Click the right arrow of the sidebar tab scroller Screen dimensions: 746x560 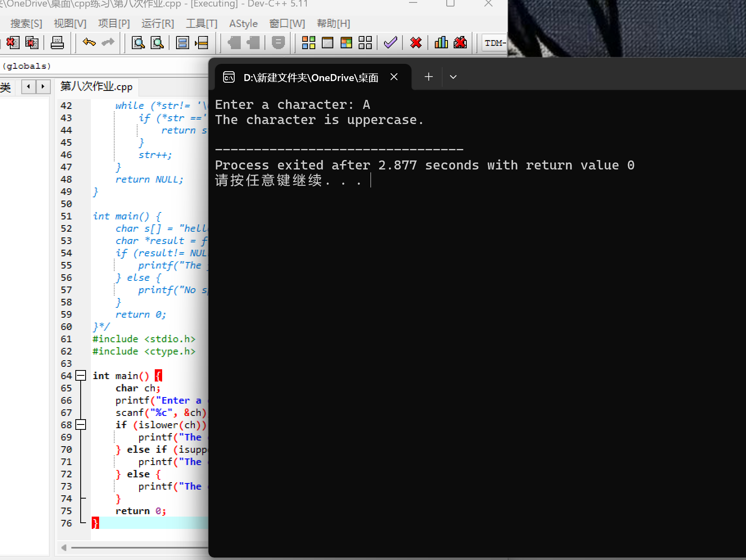click(43, 87)
